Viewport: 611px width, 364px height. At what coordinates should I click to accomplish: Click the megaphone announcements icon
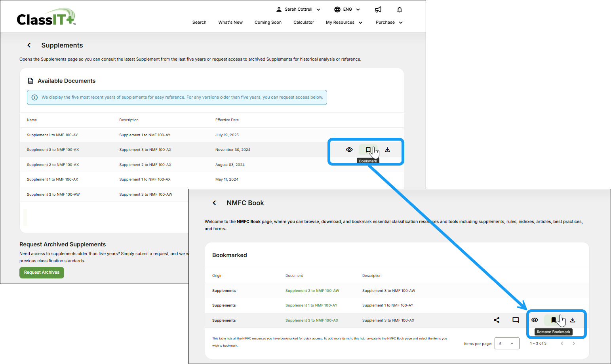[378, 10]
